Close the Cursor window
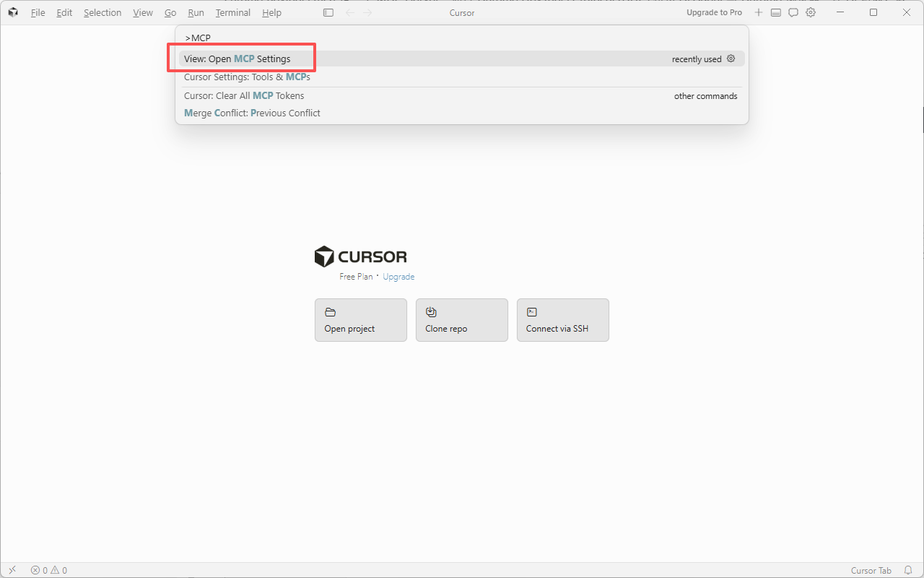 pyautogui.click(x=907, y=12)
